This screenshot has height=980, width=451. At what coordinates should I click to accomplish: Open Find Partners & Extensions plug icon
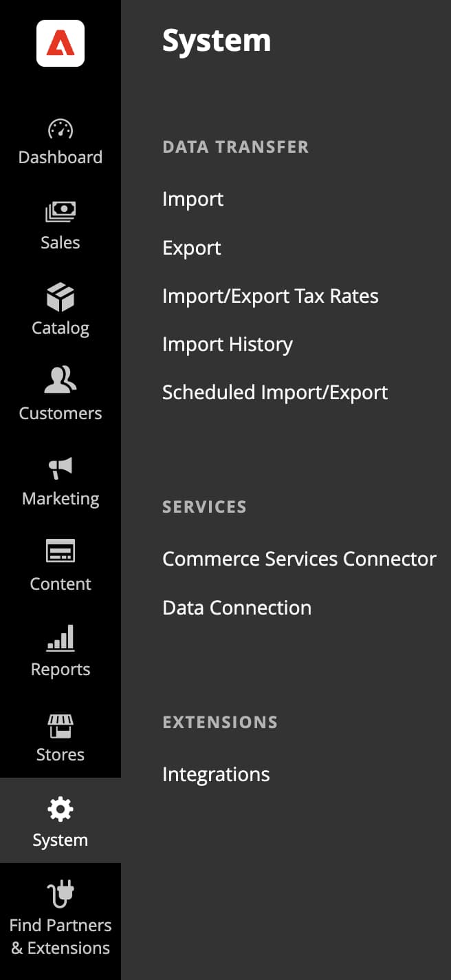[x=60, y=895]
